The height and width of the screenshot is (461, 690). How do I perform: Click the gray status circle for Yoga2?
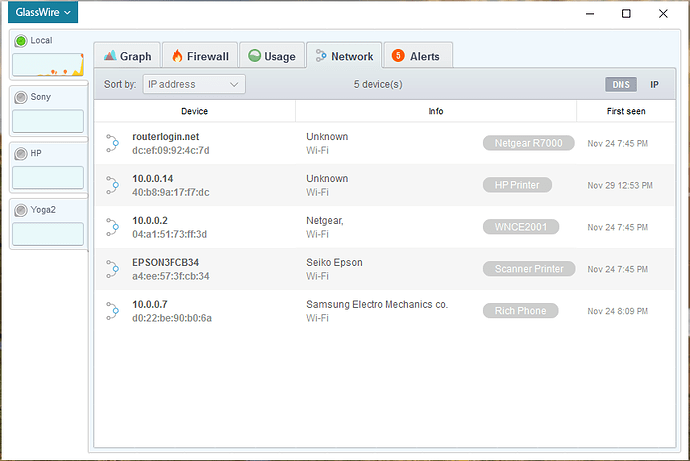tap(20, 210)
